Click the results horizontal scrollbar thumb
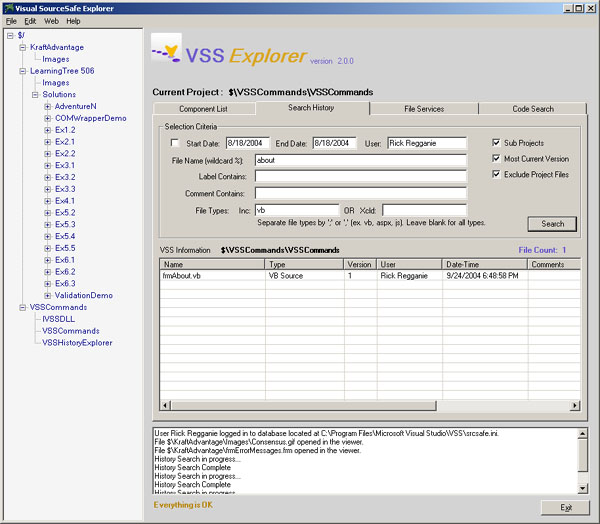 [304, 405]
